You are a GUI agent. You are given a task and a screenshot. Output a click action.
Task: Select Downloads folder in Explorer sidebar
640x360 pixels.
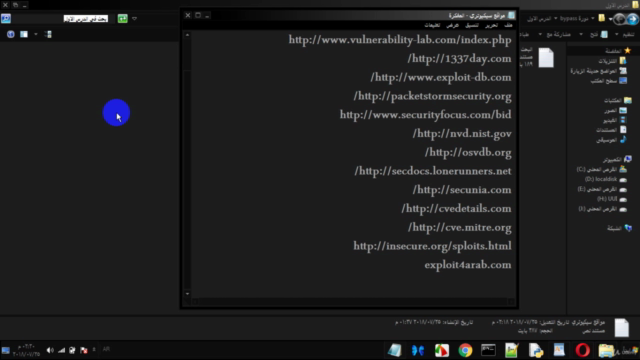(x=612, y=61)
